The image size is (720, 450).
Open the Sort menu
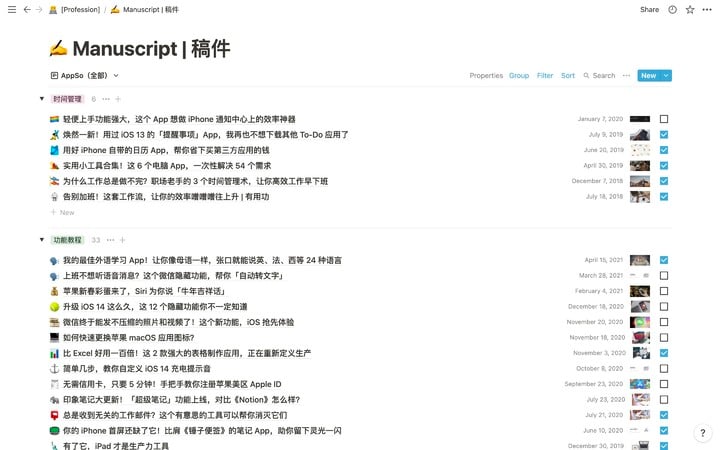click(x=568, y=76)
